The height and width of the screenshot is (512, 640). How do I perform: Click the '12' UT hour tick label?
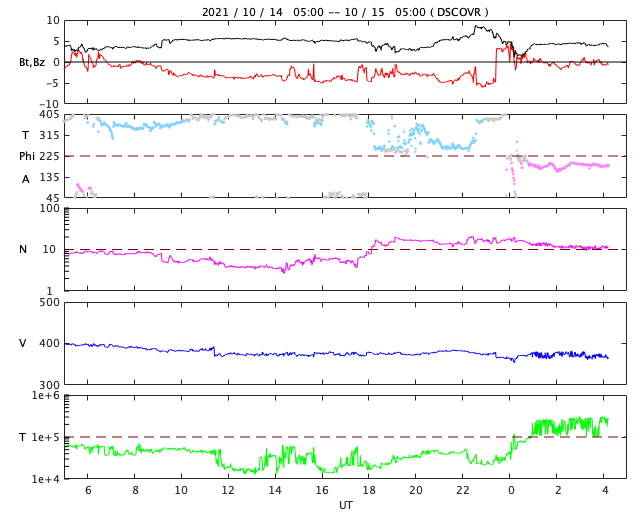(228, 490)
